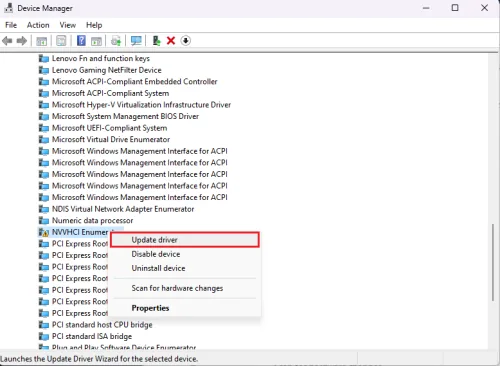Pick Scan for hardware changes in context menu
The height and width of the screenshot is (366, 500).
coord(185,288)
